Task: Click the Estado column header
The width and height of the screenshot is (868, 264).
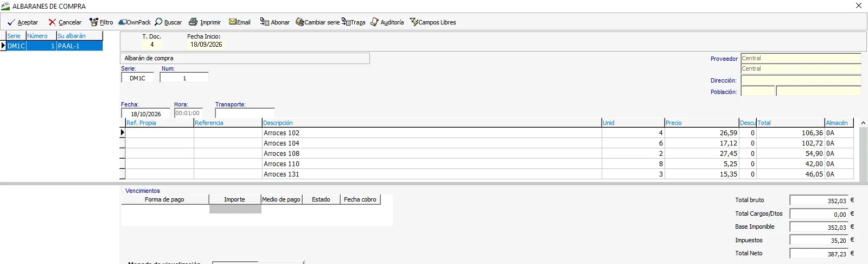Action: [x=321, y=200]
